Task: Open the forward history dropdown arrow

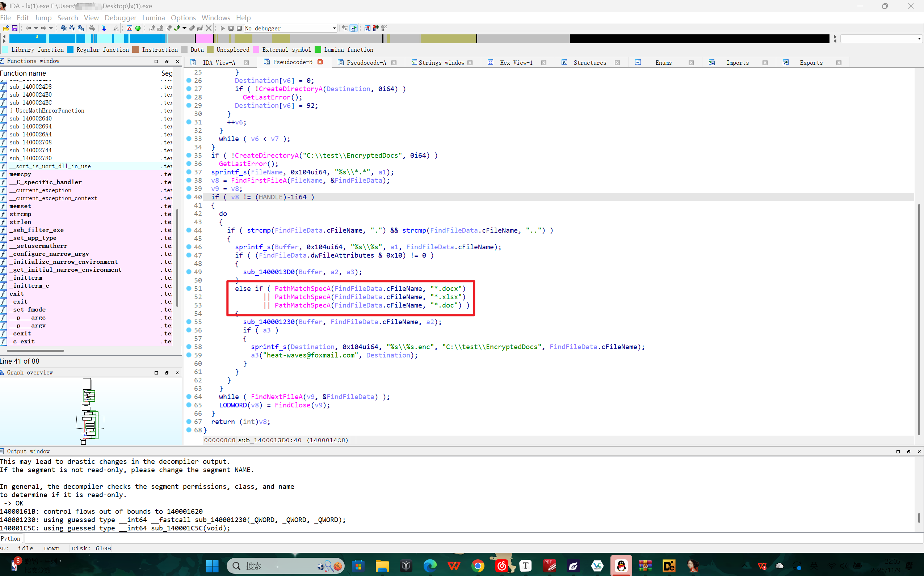Action: [50, 28]
